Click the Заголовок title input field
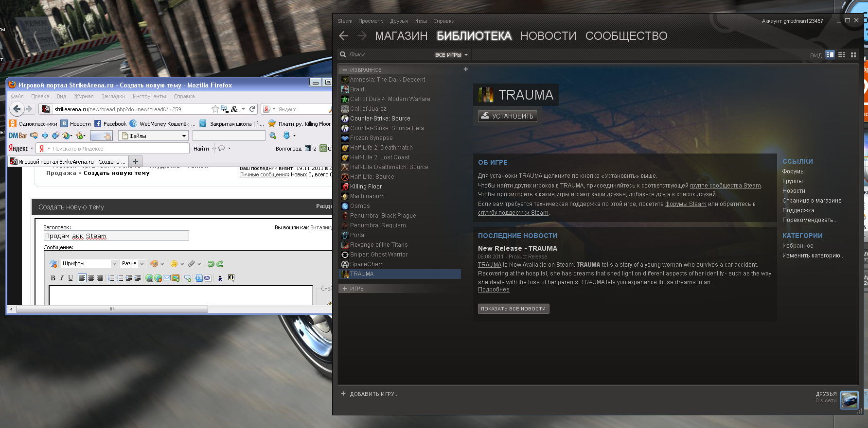The width and height of the screenshot is (868, 428). [116, 236]
